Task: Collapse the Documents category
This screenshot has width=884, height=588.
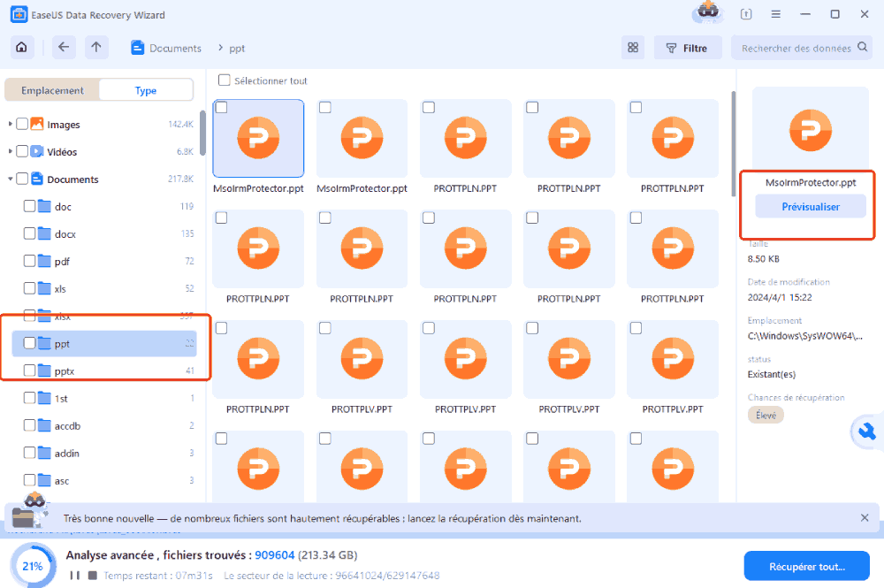Action: (10, 179)
